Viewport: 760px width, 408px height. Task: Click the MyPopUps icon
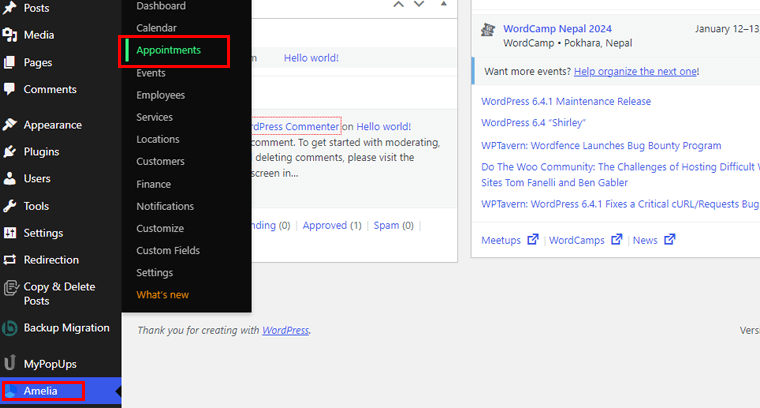(x=10, y=363)
